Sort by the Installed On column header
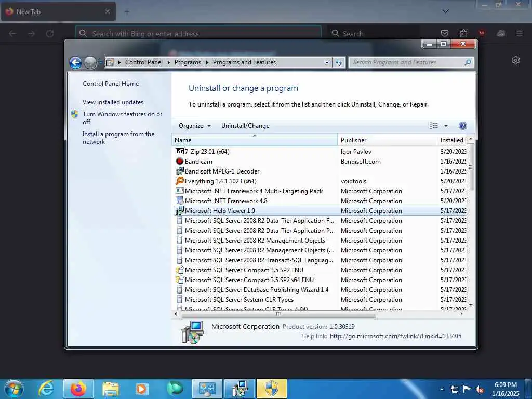The image size is (532, 399). (x=452, y=140)
